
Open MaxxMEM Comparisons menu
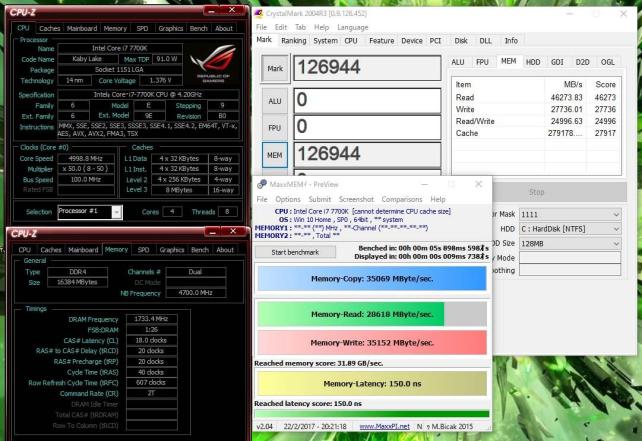(402, 199)
